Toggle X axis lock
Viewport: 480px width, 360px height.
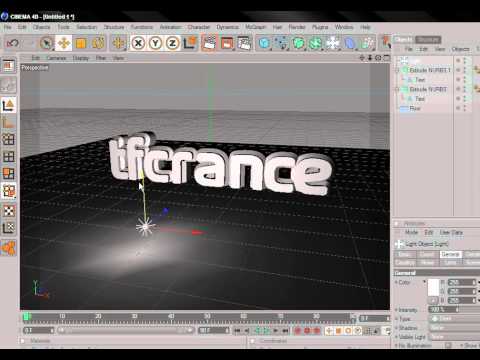(138, 43)
